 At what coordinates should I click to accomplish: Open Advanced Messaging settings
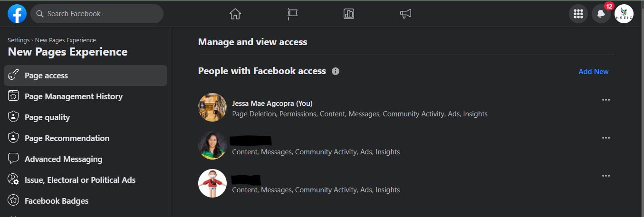(x=63, y=159)
